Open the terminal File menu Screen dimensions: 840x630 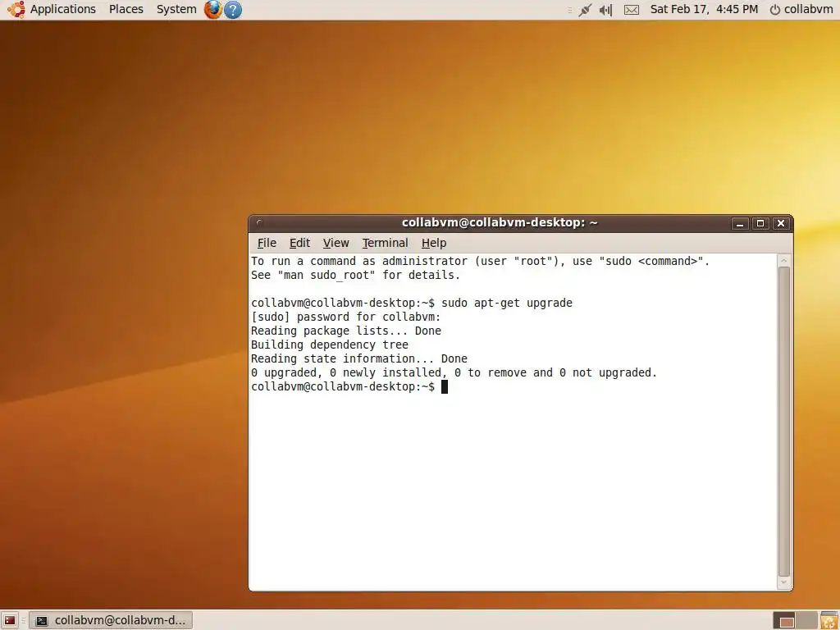(x=267, y=243)
